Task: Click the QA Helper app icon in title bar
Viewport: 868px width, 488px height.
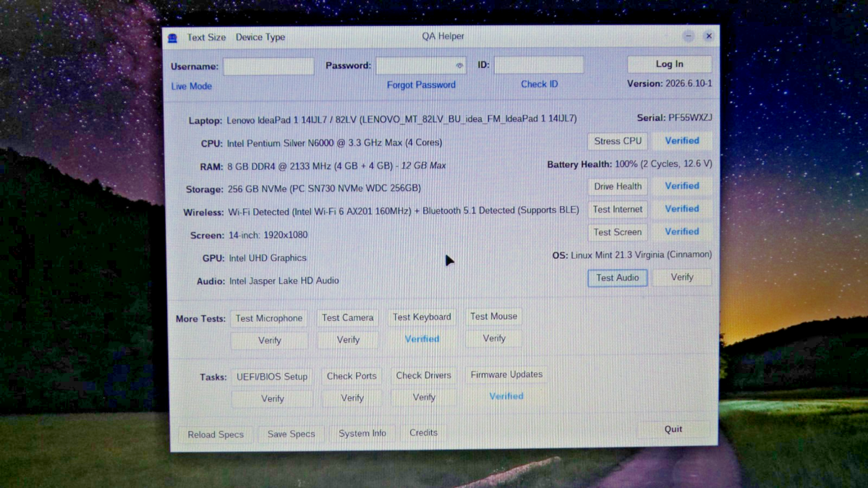Action: click(172, 38)
